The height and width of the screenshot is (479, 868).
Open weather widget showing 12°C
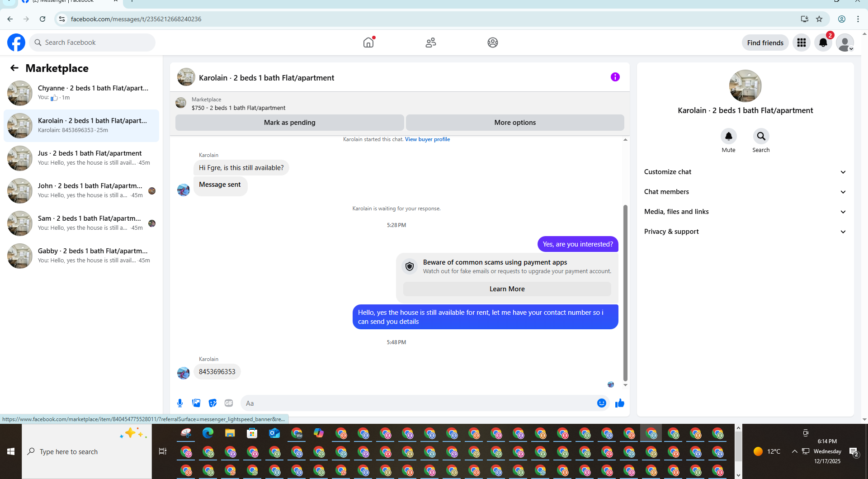(767, 451)
